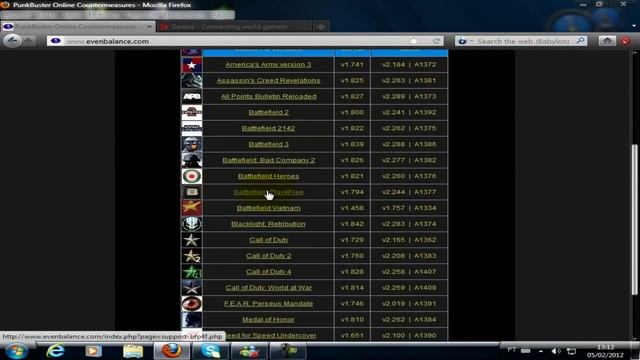The width and height of the screenshot is (640, 360).
Task: Open Call of Duty 2 link
Action: pyautogui.click(x=268, y=256)
